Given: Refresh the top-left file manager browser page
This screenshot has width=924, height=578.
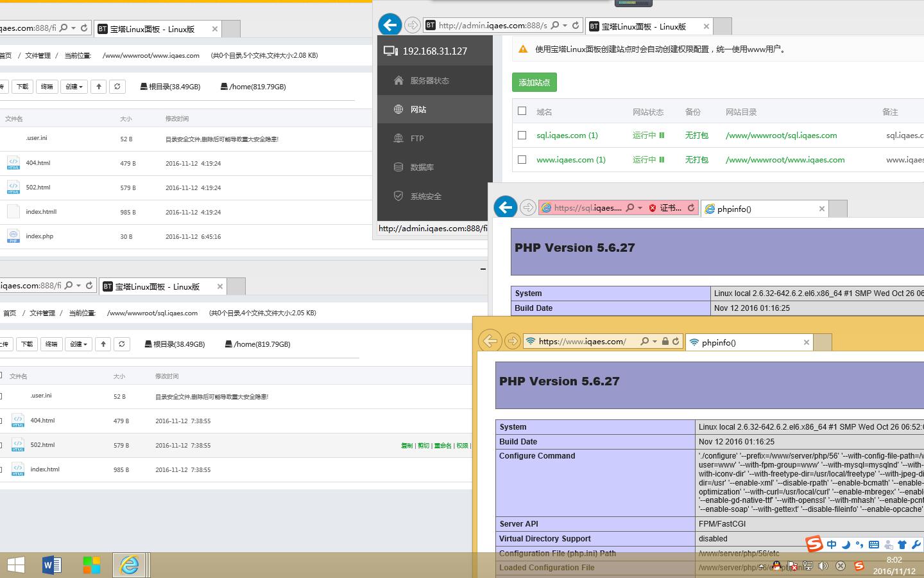Looking at the screenshot, I should coord(83,28).
